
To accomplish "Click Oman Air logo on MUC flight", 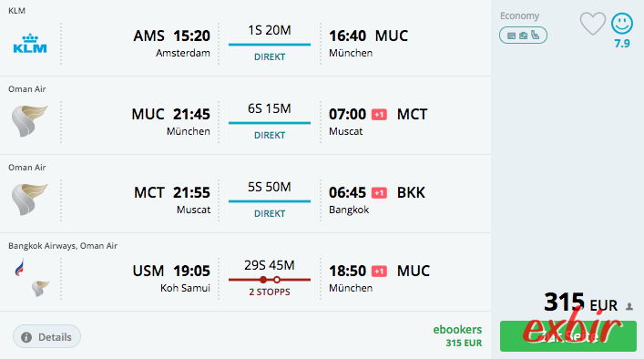I will tap(29, 121).
